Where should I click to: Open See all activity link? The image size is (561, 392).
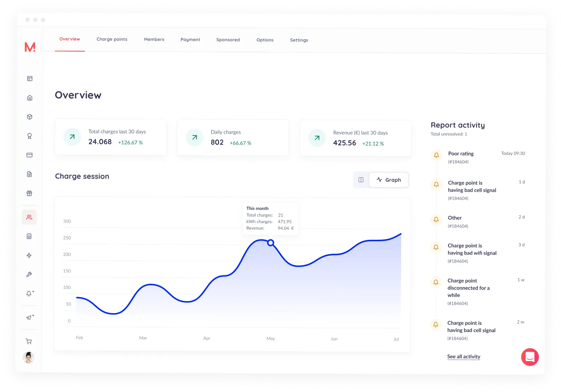click(x=464, y=357)
